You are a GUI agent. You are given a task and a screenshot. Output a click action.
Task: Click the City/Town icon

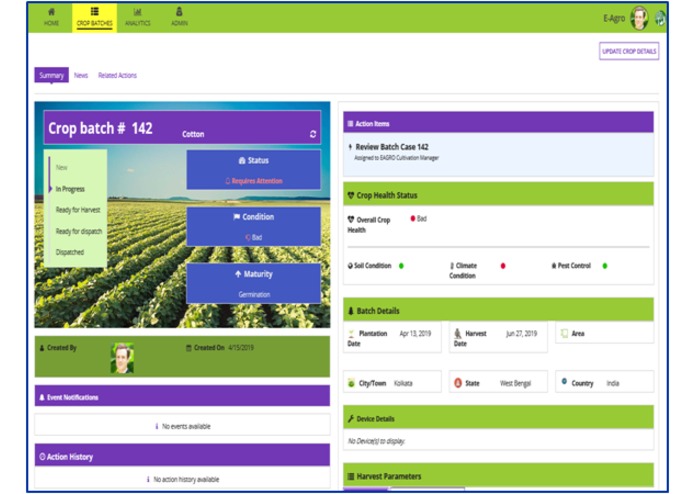click(x=351, y=383)
